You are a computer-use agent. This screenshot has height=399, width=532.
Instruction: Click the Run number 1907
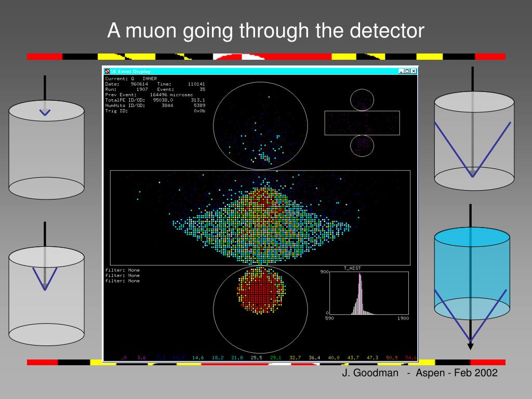pyautogui.click(x=142, y=89)
